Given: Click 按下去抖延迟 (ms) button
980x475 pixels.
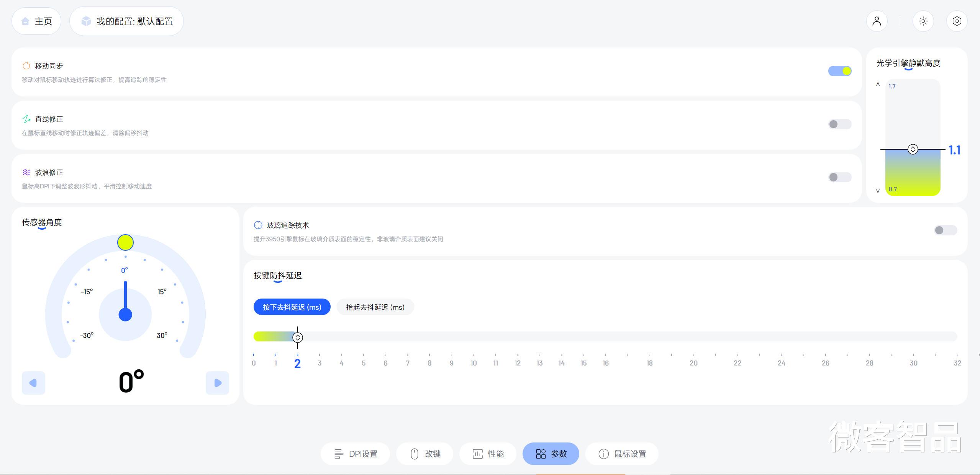Looking at the screenshot, I should pyautogui.click(x=292, y=307).
